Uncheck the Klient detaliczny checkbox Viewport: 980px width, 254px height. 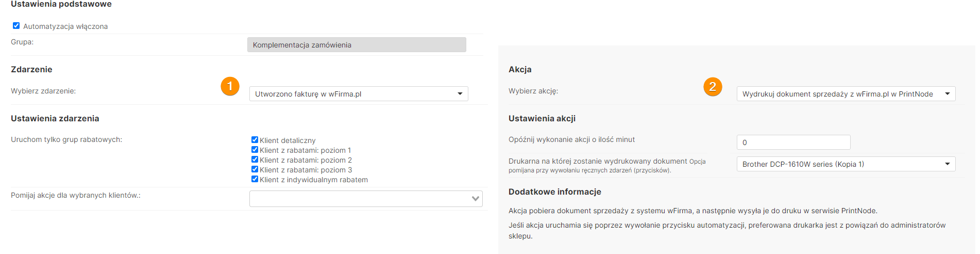point(255,140)
